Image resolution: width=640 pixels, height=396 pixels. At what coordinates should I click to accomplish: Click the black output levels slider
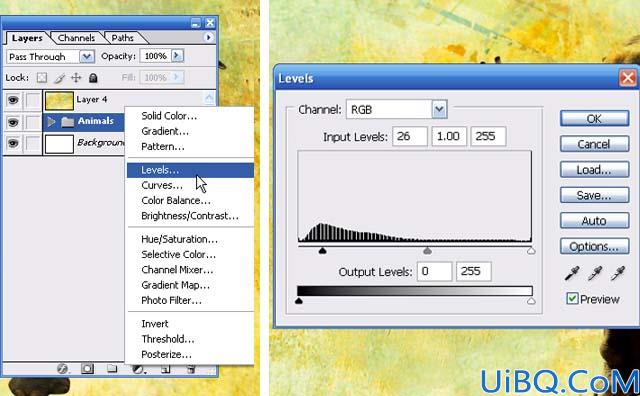(299, 301)
